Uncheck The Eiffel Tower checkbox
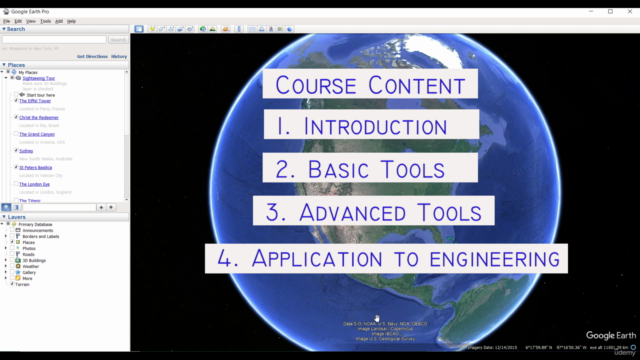 pyautogui.click(x=16, y=100)
